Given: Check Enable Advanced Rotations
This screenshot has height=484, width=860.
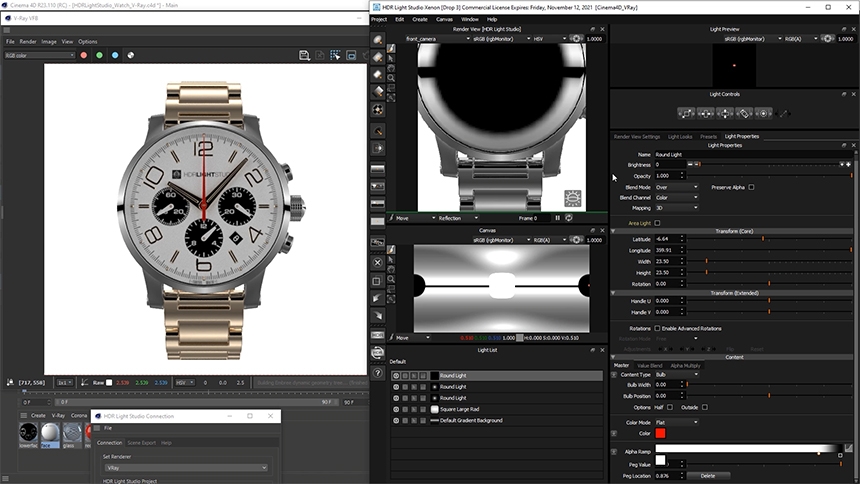Looking at the screenshot, I should pos(657,328).
